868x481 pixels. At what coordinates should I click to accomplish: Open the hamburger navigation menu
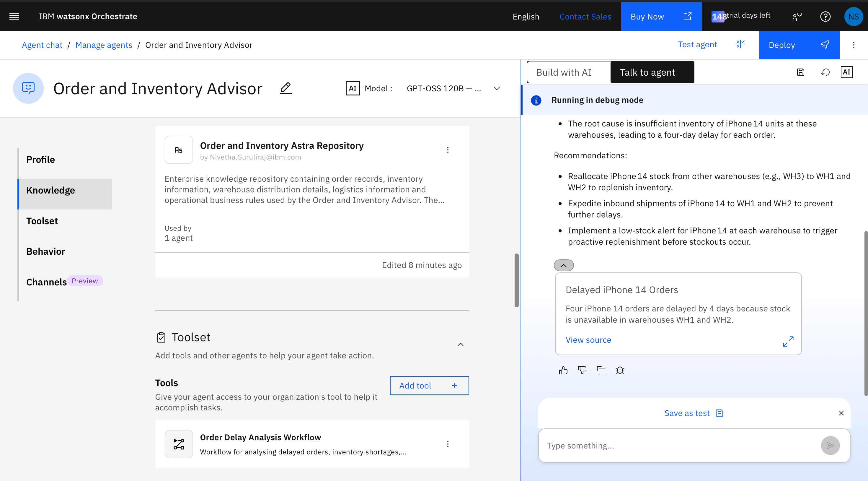click(14, 17)
